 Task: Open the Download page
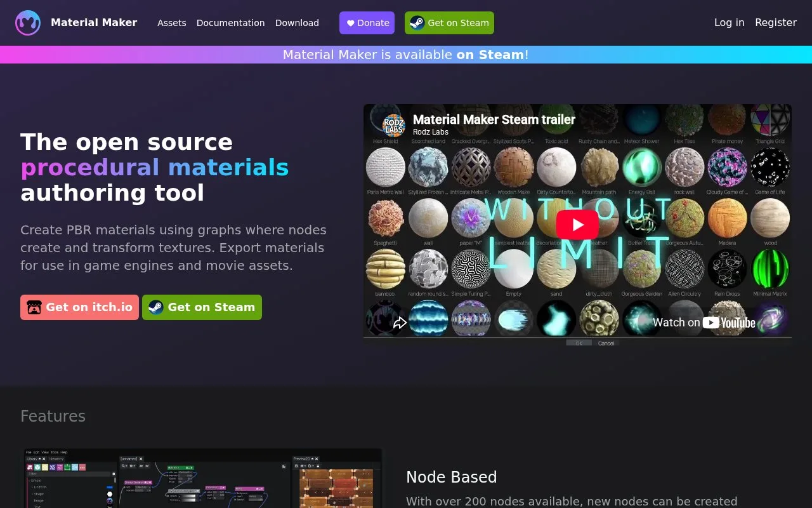(297, 23)
